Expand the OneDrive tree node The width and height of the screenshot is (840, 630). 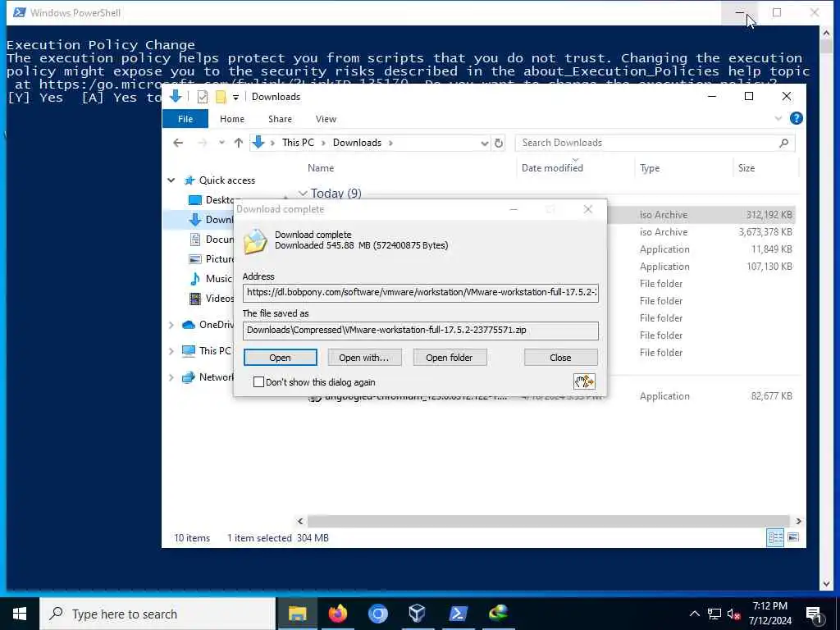[x=171, y=325]
